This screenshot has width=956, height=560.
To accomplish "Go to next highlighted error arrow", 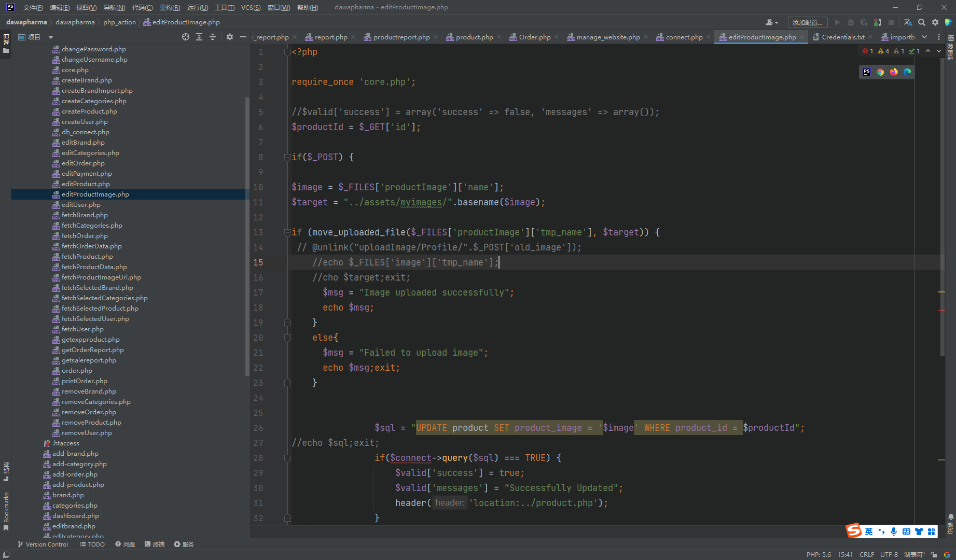I will point(939,51).
